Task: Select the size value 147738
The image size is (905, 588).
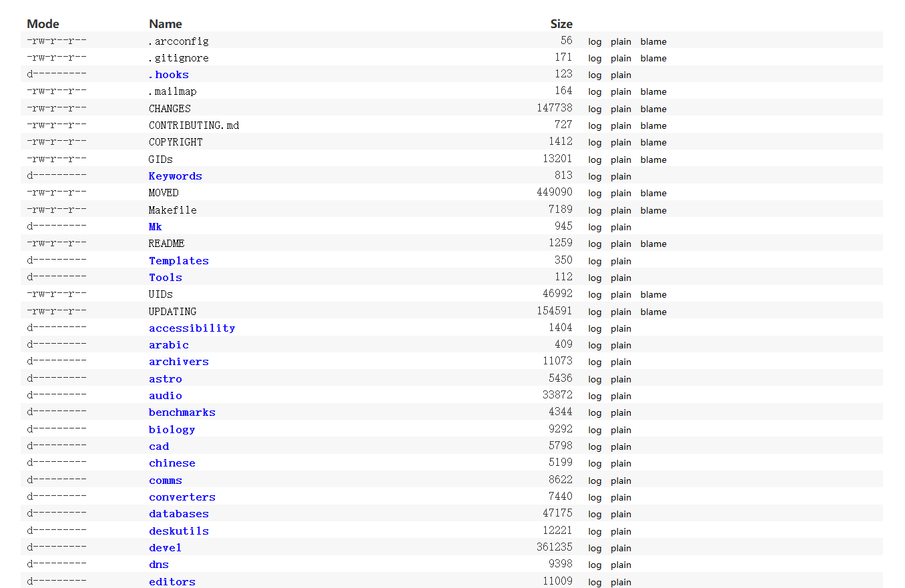Action: click(x=555, y=108)
